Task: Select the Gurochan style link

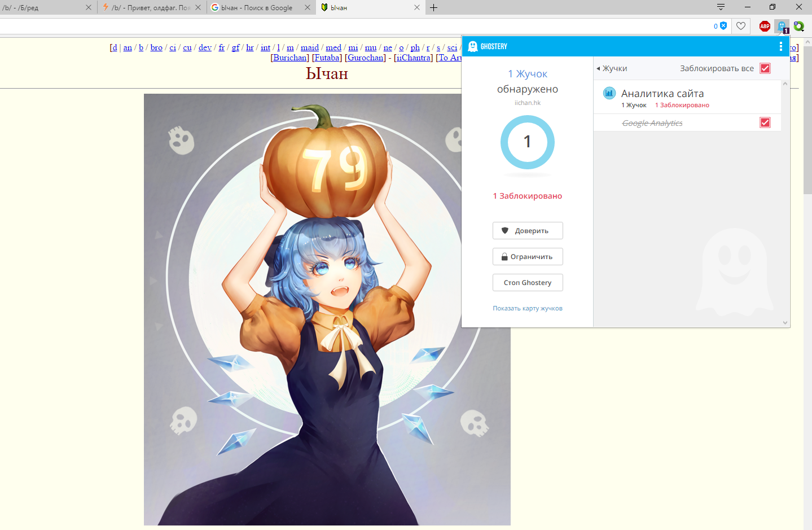Action: [x=366, y=58]
